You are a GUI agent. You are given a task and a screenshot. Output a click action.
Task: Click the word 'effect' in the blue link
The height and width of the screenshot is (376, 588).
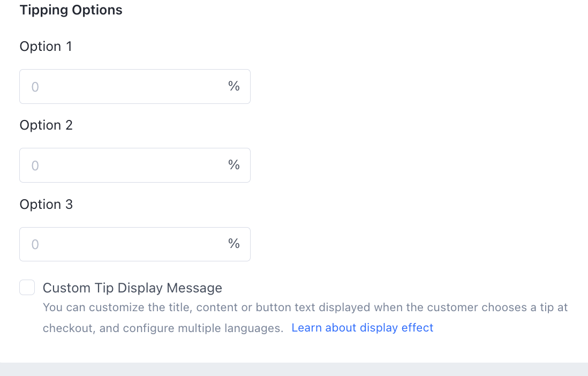[417, 328]
